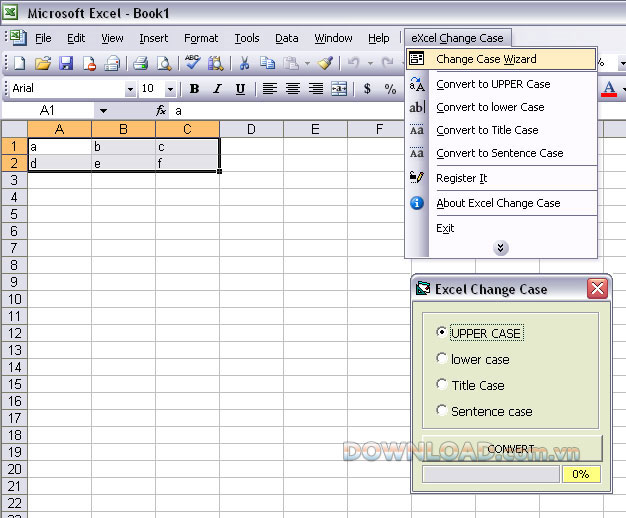The width and height of the screenshot is (626, 518).
Task: Click the Excel workbook icon beside File
Action: pyautogui.click(x=18, y=38)
